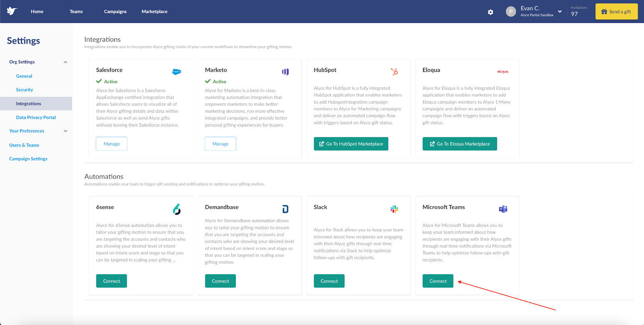Click the Eloqua logo
This screenshot has width=644, height=325.
click(x=503, y=72)
